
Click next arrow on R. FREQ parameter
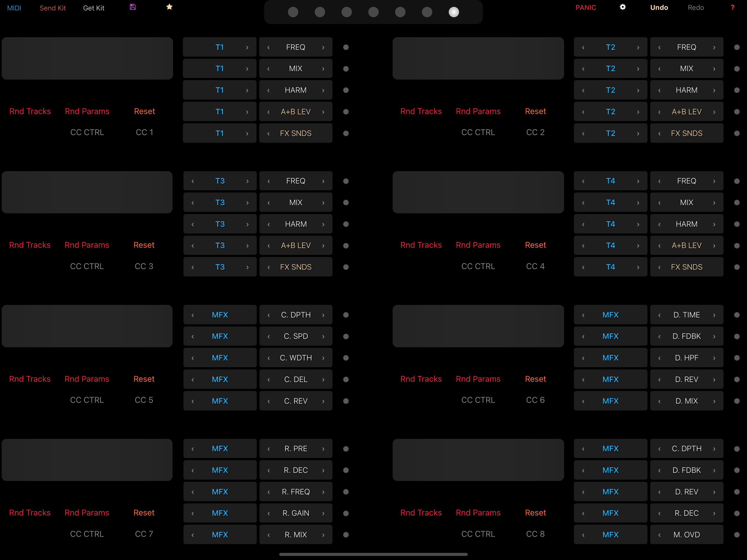323,492
